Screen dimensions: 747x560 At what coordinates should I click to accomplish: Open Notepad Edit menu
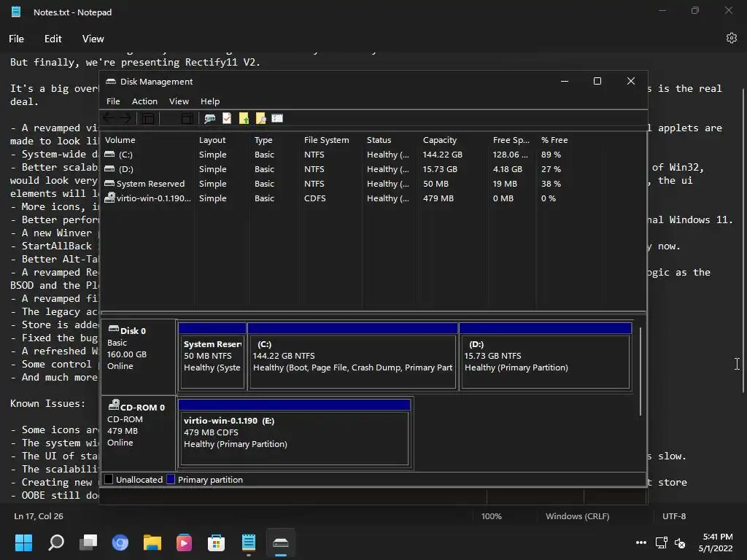pyautogui.click(x=53, y=39)
